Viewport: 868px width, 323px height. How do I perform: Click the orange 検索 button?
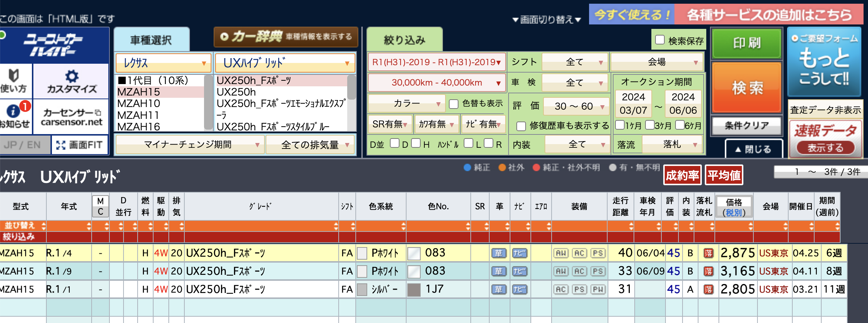click(747, 88)
